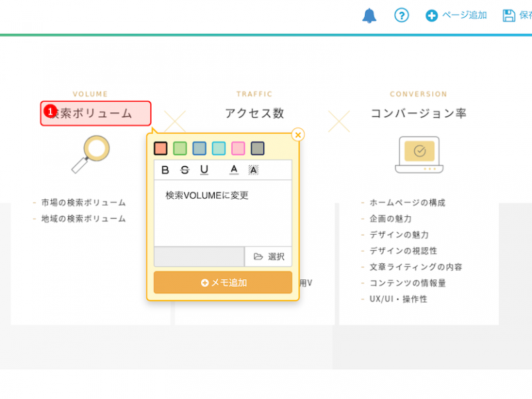The image size is (532, 399).
Task: Click the ページ追加 add page button
Action: 456,15
